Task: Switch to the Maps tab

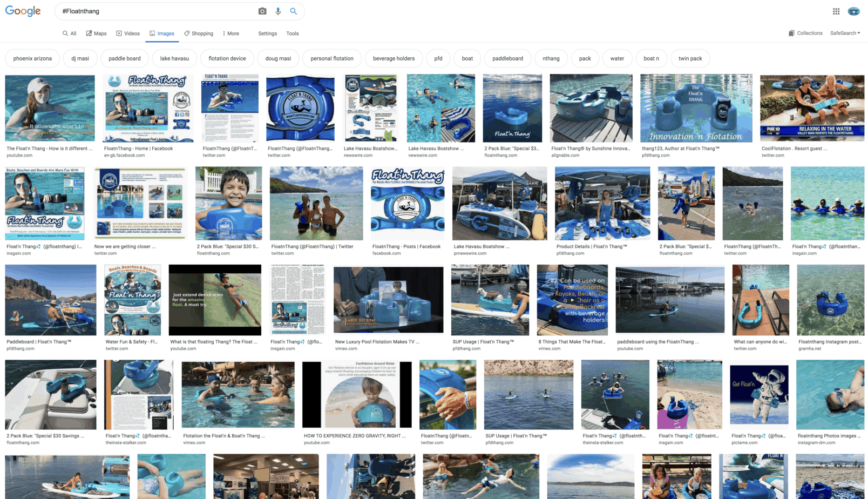Action: pos(97,33)
